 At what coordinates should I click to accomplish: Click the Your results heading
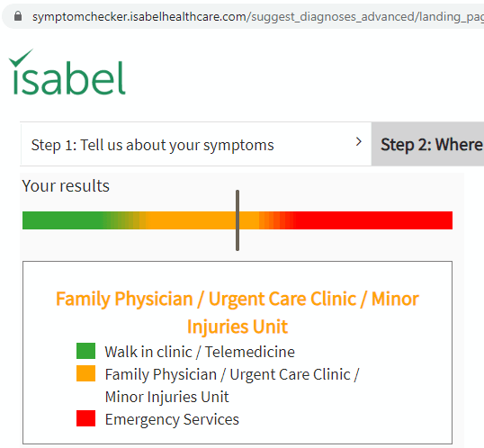66,186
